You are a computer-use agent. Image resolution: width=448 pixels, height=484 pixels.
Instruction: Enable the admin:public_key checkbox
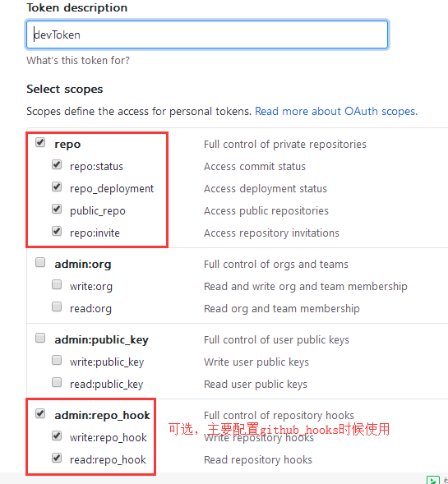click(x=40, y=338)
